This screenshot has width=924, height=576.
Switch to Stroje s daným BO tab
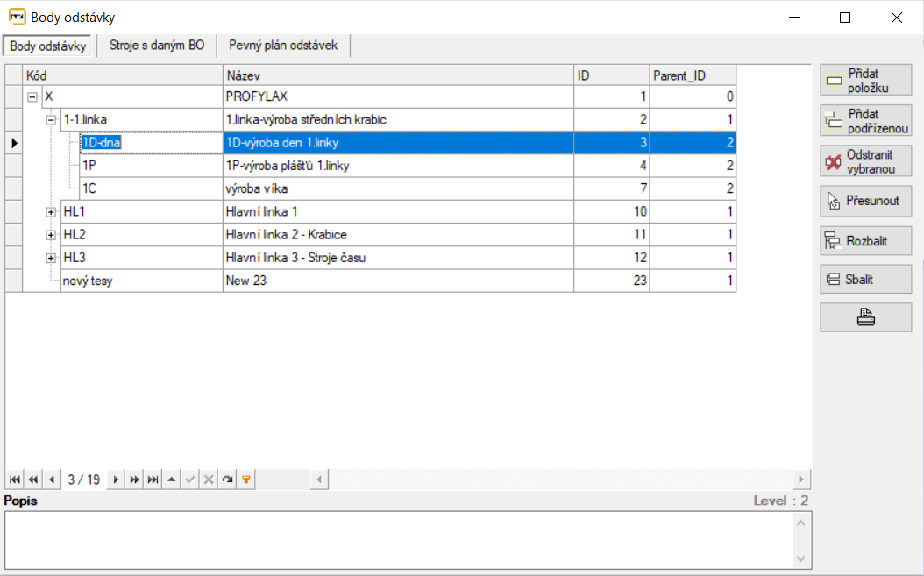tap(157, 45)
